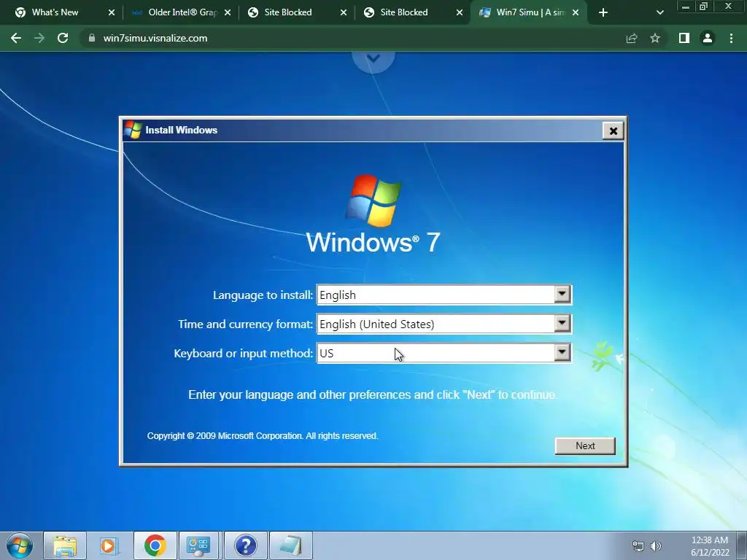Expand the chevron at page top
Viewport: 747px width, 560px height.
click(x=373, y=59)
